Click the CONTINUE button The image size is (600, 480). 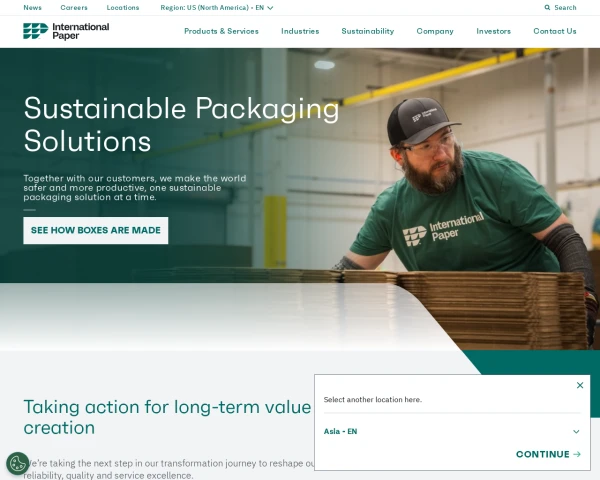548,454
